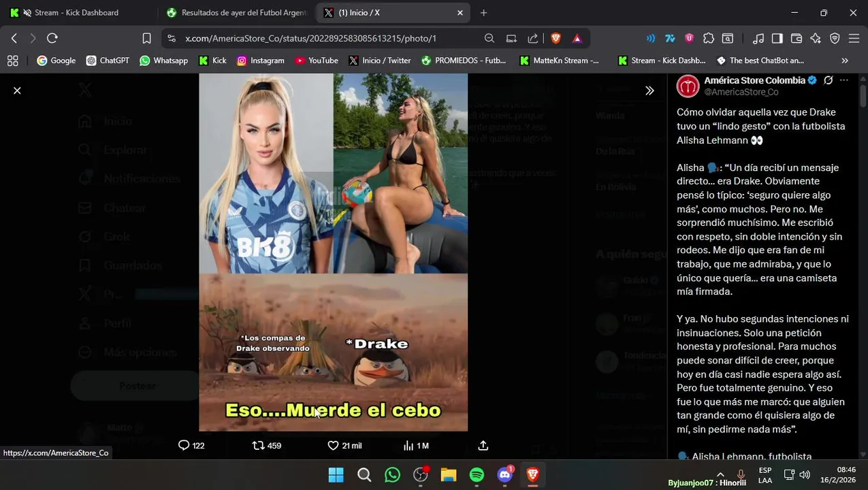Image resolution: width=868 pixels, height=490 pixels.
Task: Open the América Store Colombia account name
Action: [754, 80]
